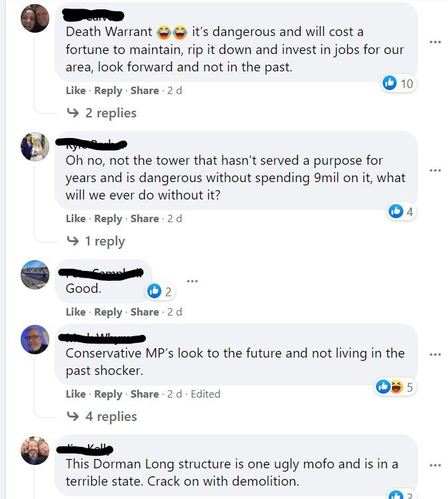Open three-dot menu on Dorman Long comment
The image size is (448, 499).
click(x=435, y=464)
